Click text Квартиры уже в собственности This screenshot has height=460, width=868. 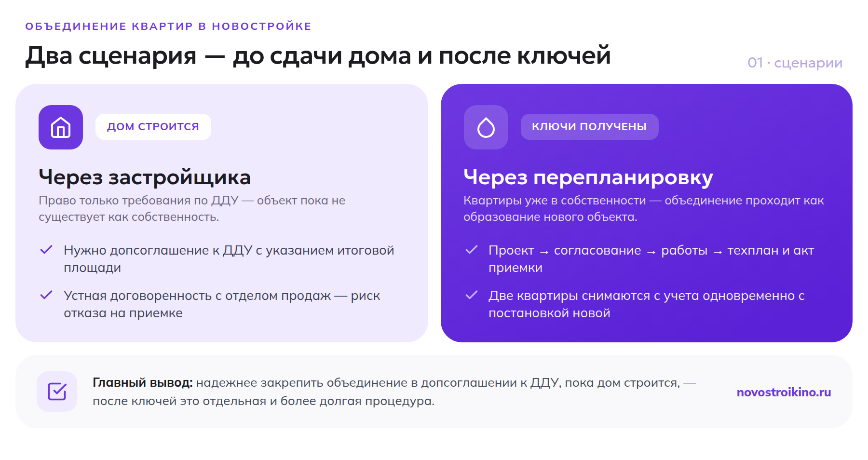click(x=644, y=208)
